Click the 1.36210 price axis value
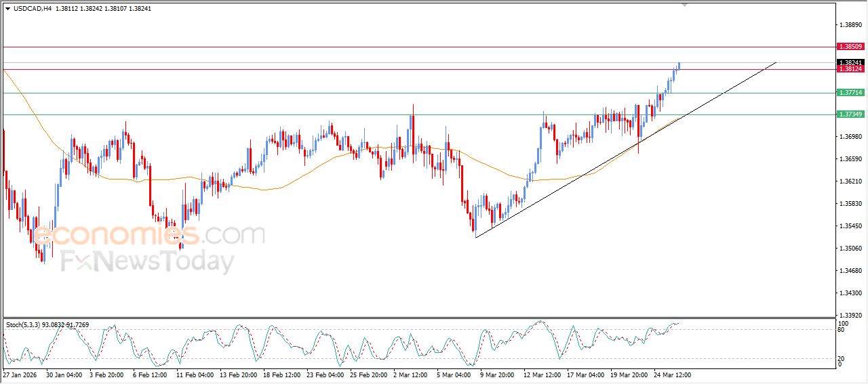Image resolution: width=868 pixels, height=384 pixels. pyautogui.click(x=850, y=182)
